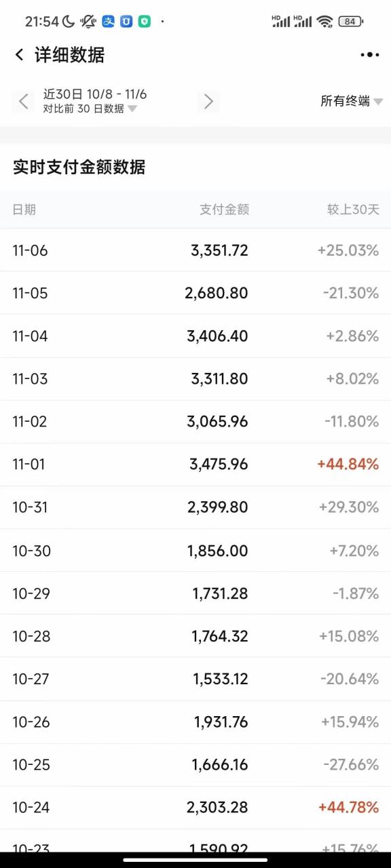Tap the back arrow next to 详细数据
The height and width of the screenshot is (868, 391).
coord(19,55)
